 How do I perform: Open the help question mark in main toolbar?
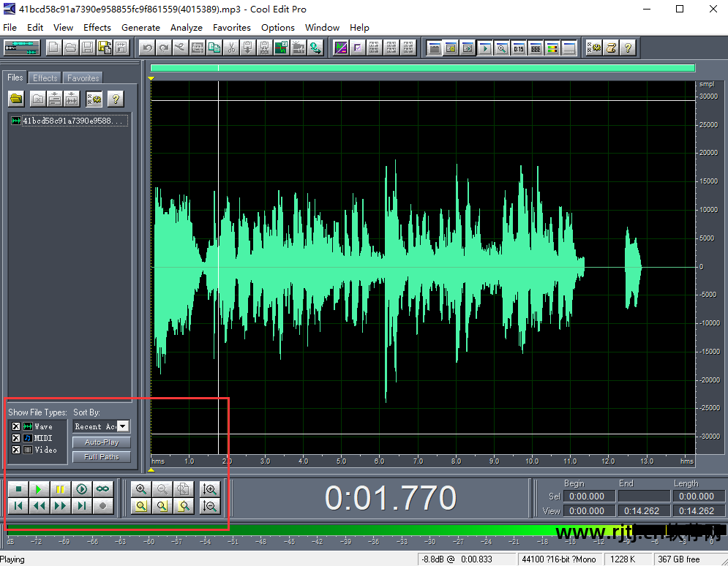point(628,48)
